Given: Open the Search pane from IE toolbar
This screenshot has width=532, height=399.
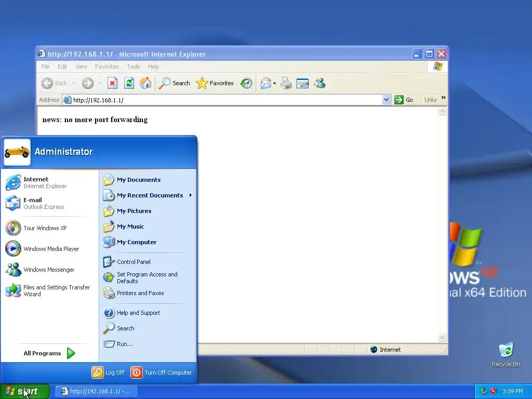Looking at the screenshot, I should tap(175, 83).
